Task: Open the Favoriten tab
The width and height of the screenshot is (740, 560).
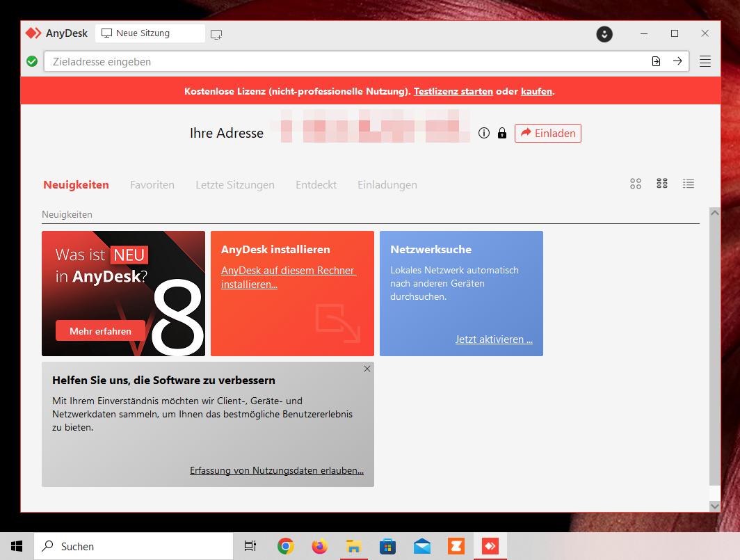Action: pyautogui.click(x=152, y=184)
